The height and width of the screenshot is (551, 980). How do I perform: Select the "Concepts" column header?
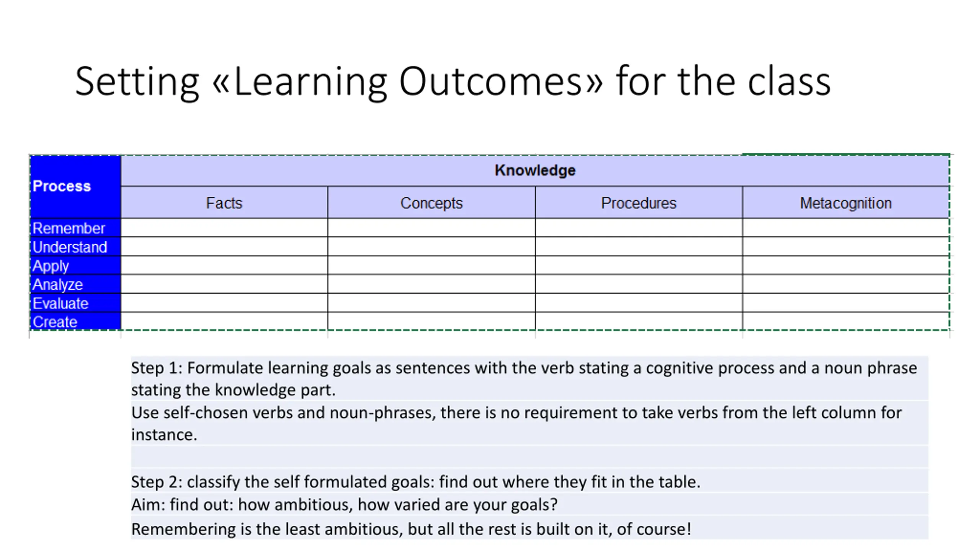[431, 203]
